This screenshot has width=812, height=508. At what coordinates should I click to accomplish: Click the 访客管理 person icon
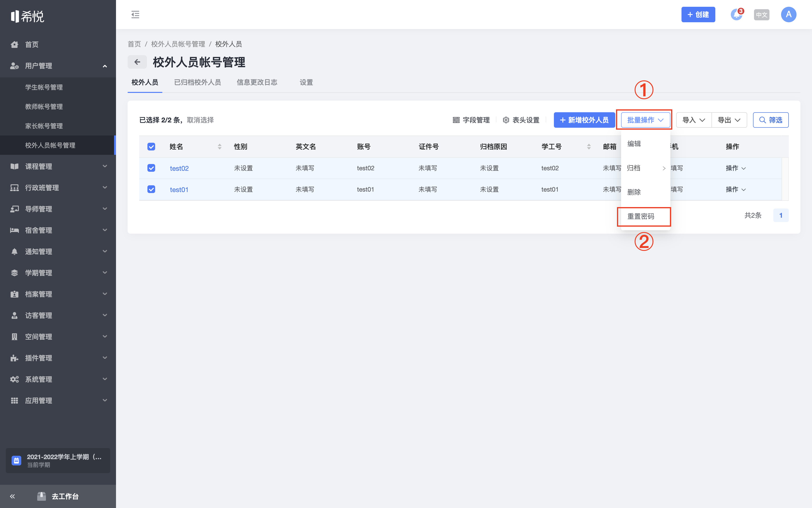(x=14, y=315)
